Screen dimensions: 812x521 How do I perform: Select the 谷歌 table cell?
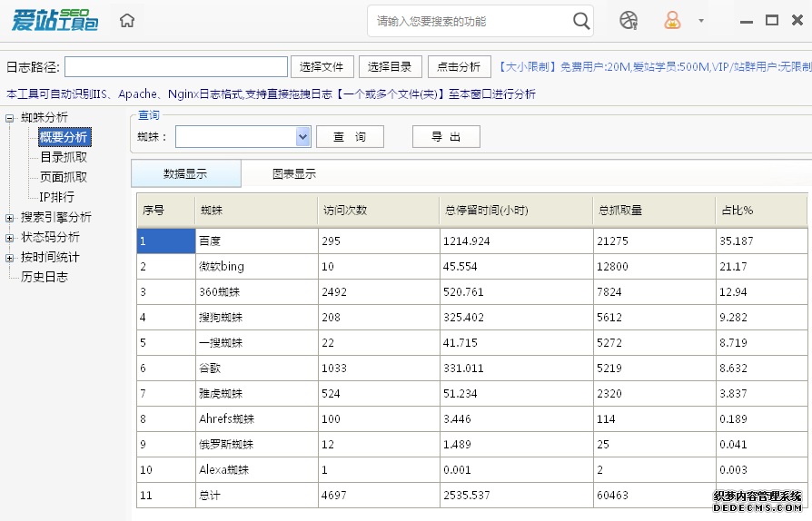(257, 368)
